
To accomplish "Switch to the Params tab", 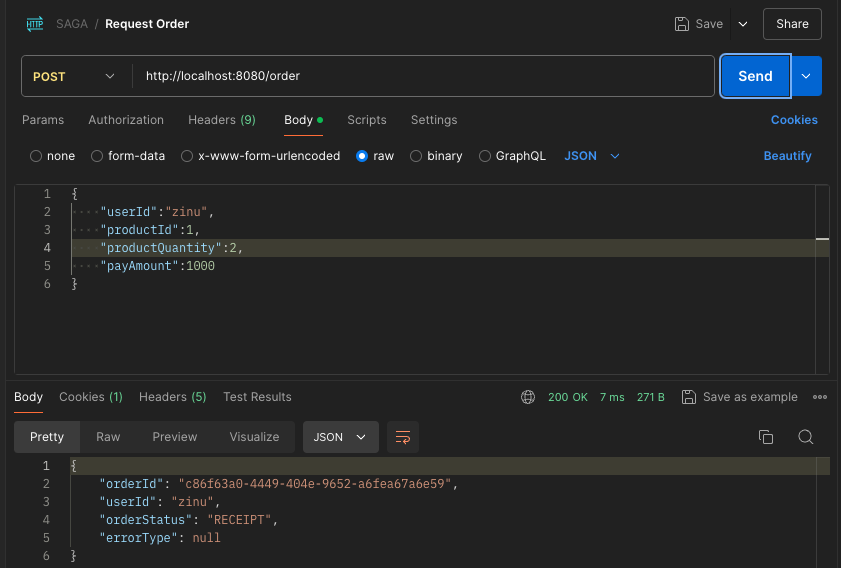I will pos(43,120).
